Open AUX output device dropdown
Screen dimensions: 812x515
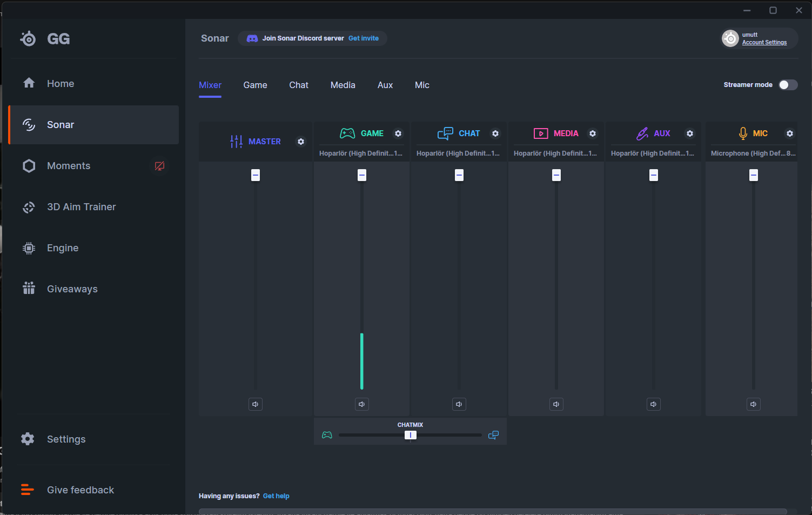click(x=653, y=153)
